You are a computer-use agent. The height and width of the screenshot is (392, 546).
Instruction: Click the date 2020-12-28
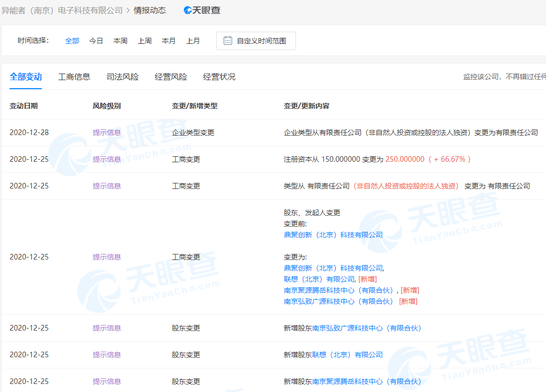(29, 133)
